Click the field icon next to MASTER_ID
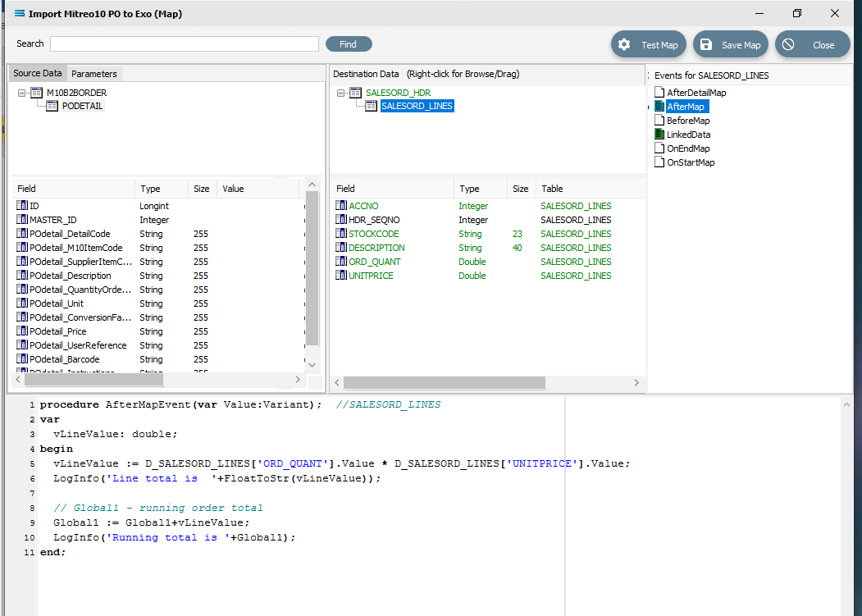The image size is (862, 616). pyautogui.click(x=22, y=219)
